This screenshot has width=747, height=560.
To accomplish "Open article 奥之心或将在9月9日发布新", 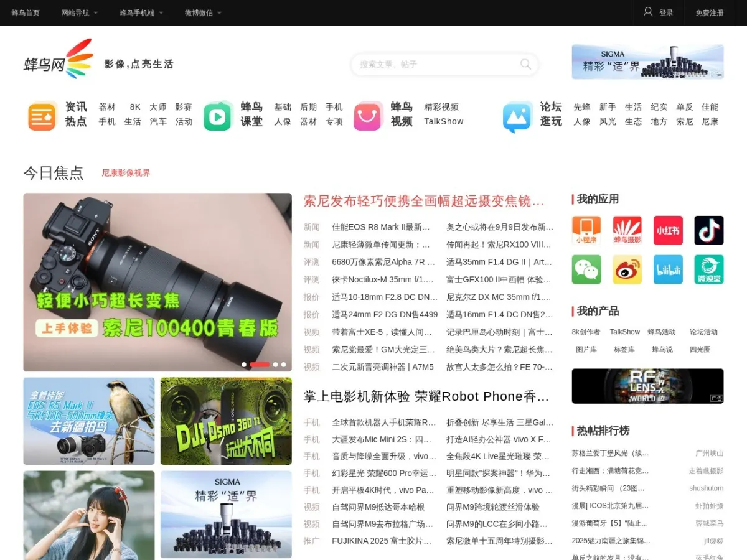I will click(500, 227).
